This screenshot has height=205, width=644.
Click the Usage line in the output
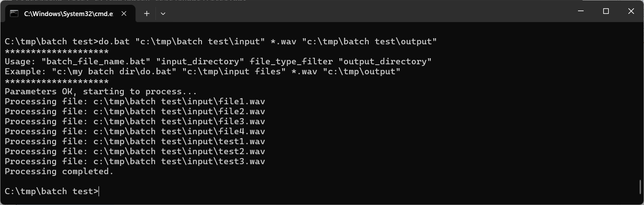[x=218, y=62]
